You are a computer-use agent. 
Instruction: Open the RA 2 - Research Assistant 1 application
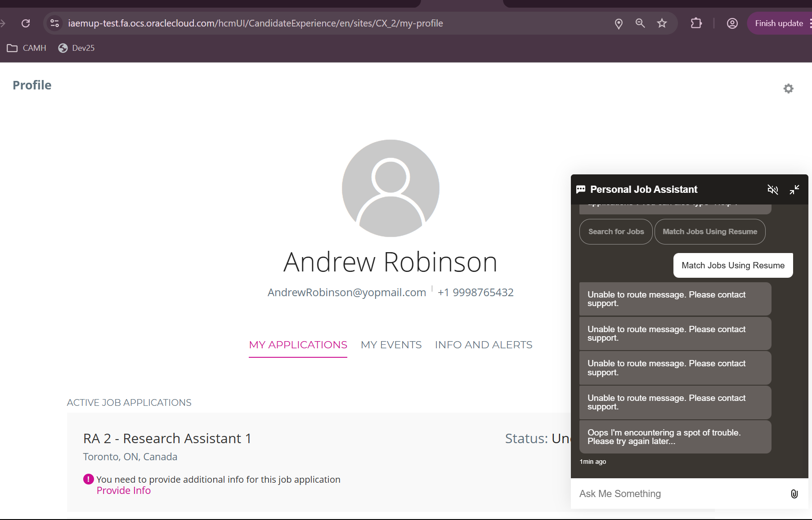[167, 438]
